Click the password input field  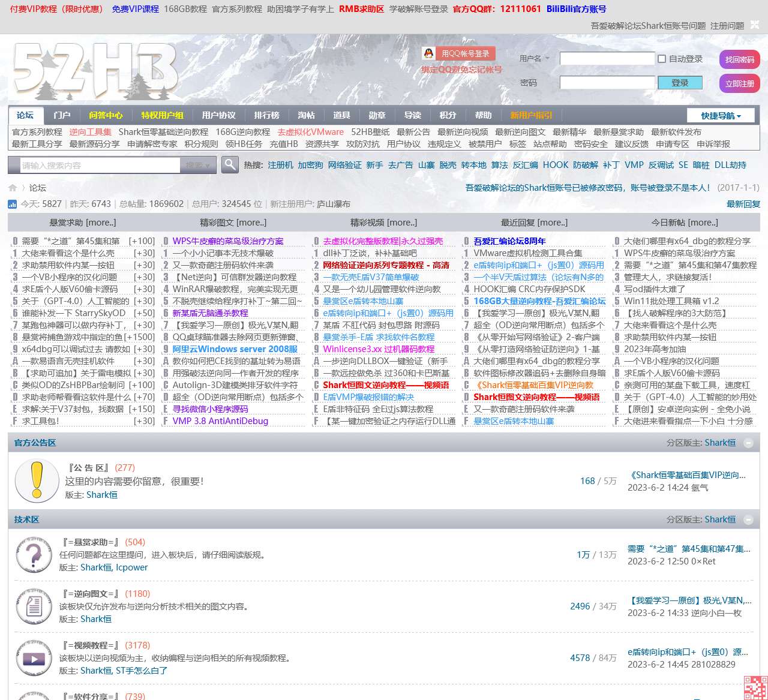pos(607,82)
